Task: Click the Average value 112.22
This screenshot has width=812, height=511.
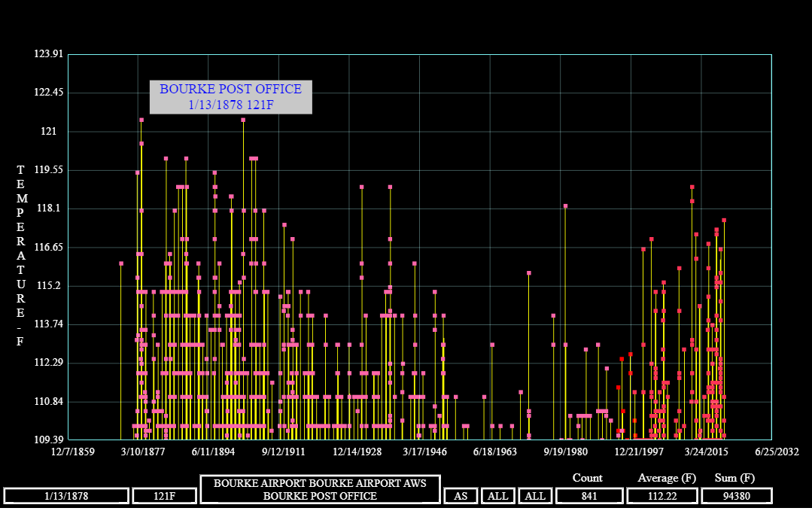Action: (x=661, y=496)
